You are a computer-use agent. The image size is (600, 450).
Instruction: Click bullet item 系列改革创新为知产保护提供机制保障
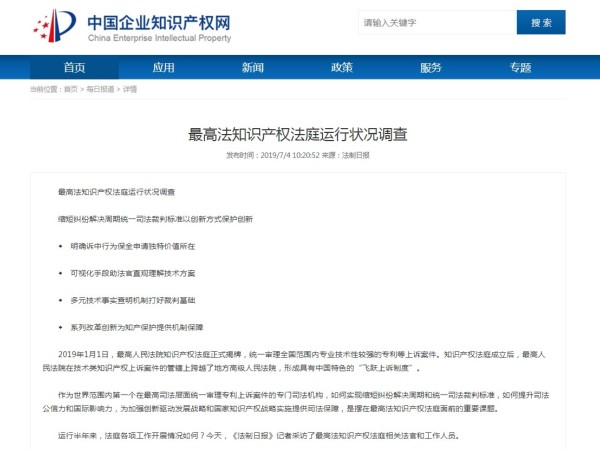click(x=136, y=326)
